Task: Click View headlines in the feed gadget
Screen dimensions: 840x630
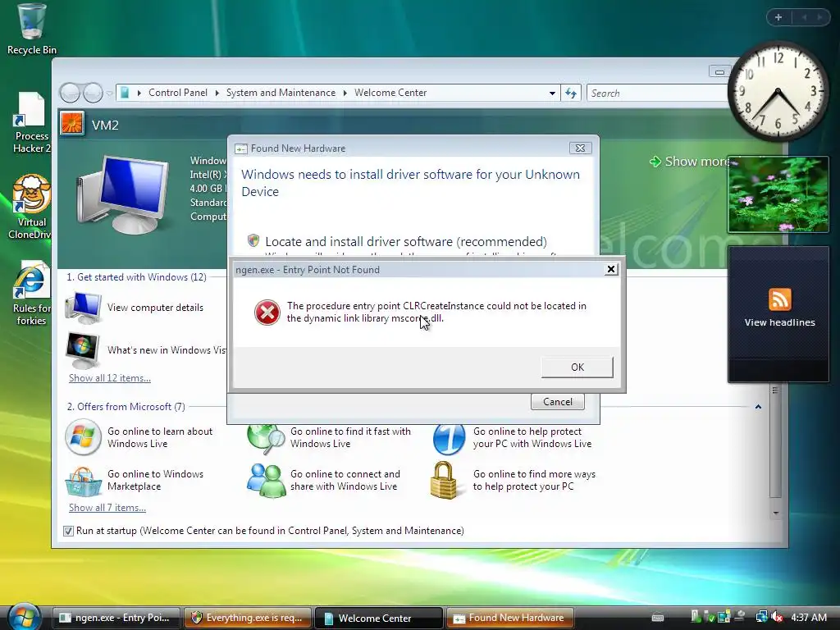Action: [x=779, y=322]
